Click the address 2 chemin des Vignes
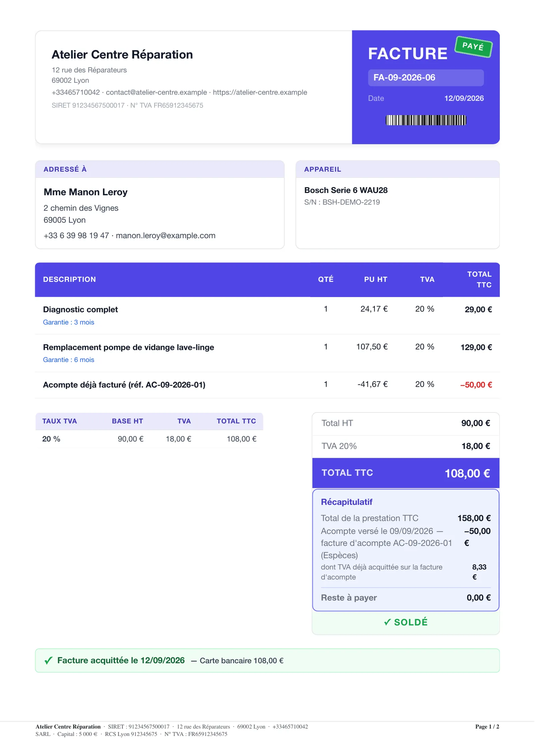The width and height of the screenshot is (535, 756). pyautogui.click(x=81, y=208)
